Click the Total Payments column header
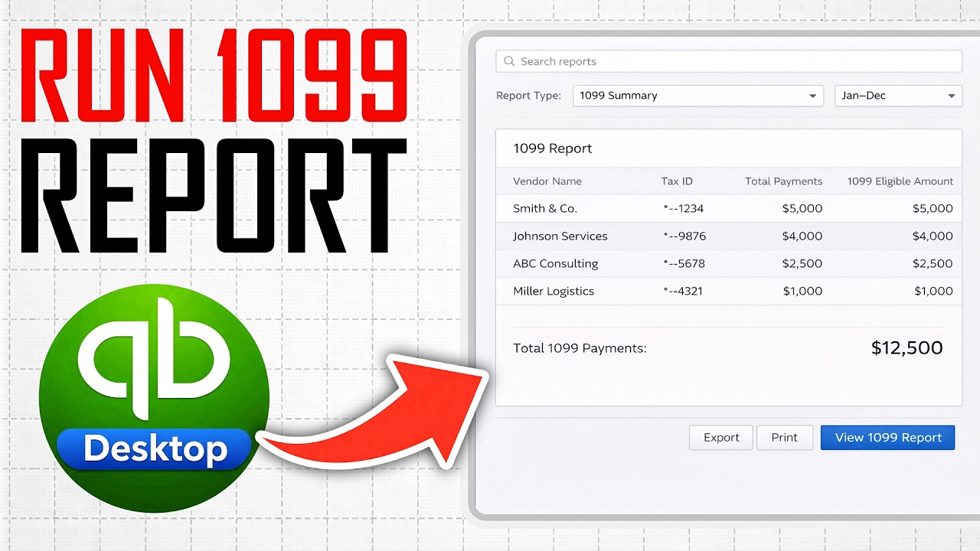980x551 pixels. [x=784, y=181]
